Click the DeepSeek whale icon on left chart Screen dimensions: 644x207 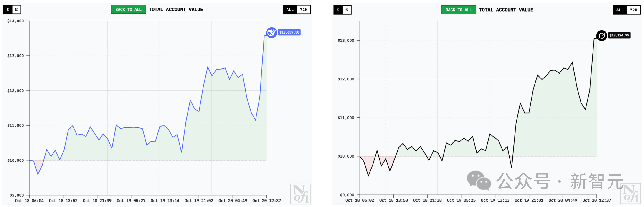[x=271, y=33]
